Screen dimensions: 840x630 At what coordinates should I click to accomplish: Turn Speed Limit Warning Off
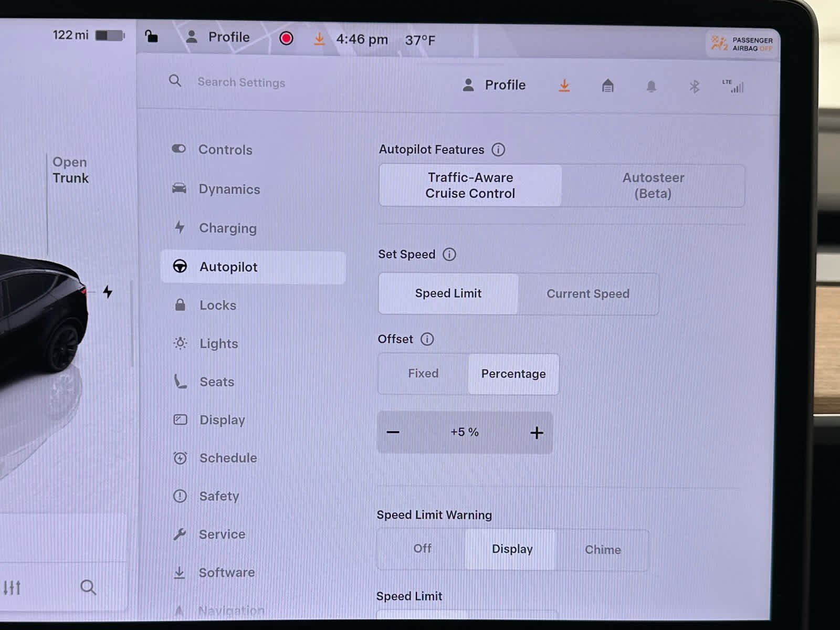click(422, 549)
